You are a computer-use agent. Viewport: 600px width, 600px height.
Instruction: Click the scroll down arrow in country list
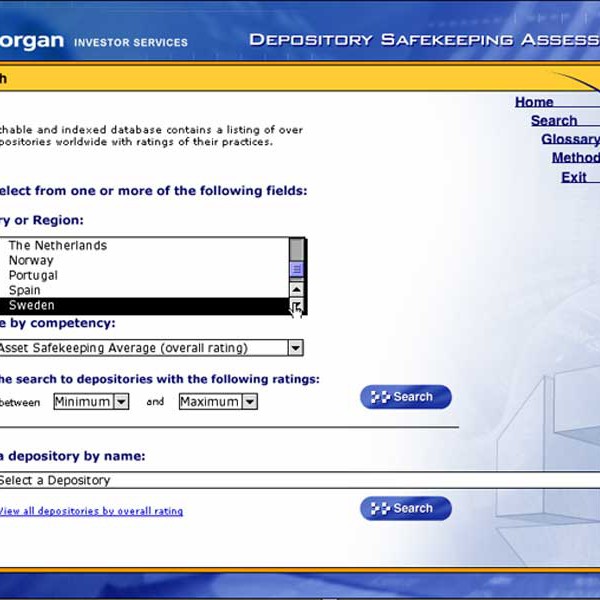[296, 307]
